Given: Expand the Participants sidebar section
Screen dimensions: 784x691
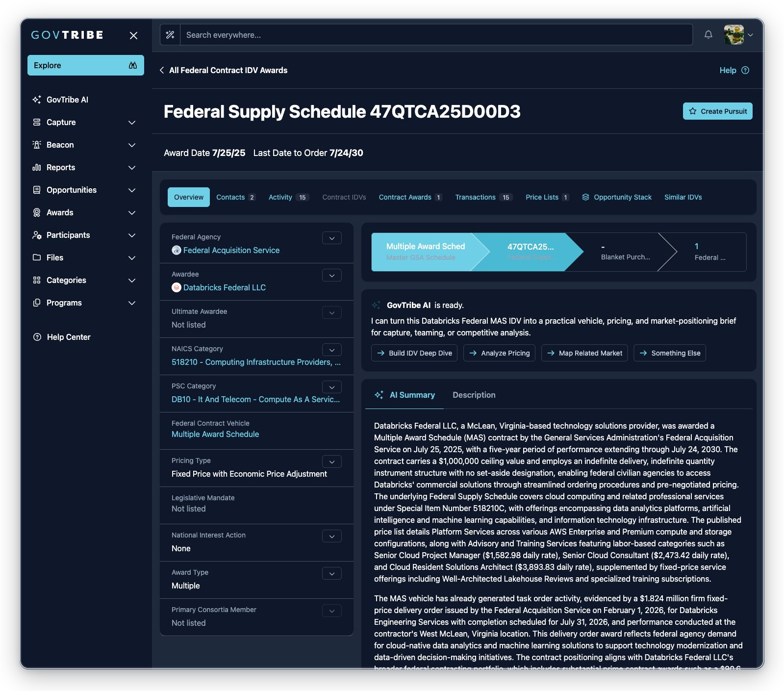Looking at the screenshot, I should tap(132, 235).
